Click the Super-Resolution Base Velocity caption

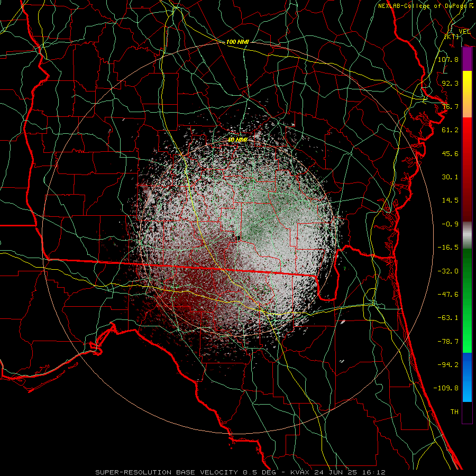240,472
